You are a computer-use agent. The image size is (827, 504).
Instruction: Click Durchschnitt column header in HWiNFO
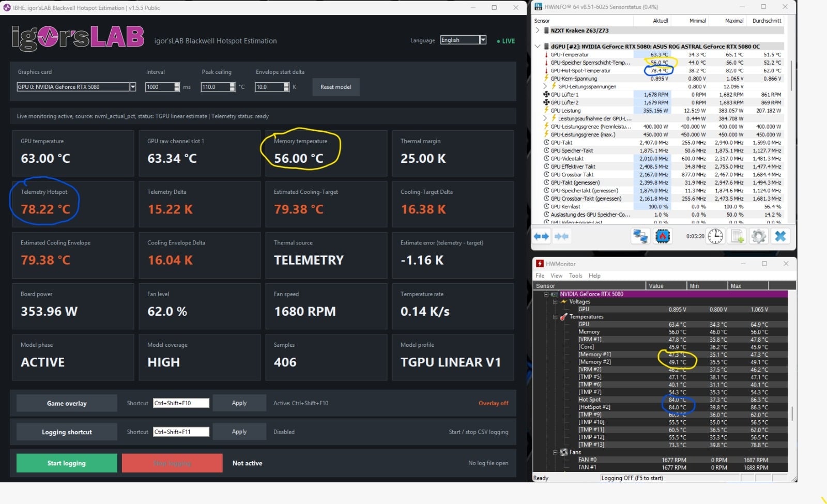(x=766, y=21)
